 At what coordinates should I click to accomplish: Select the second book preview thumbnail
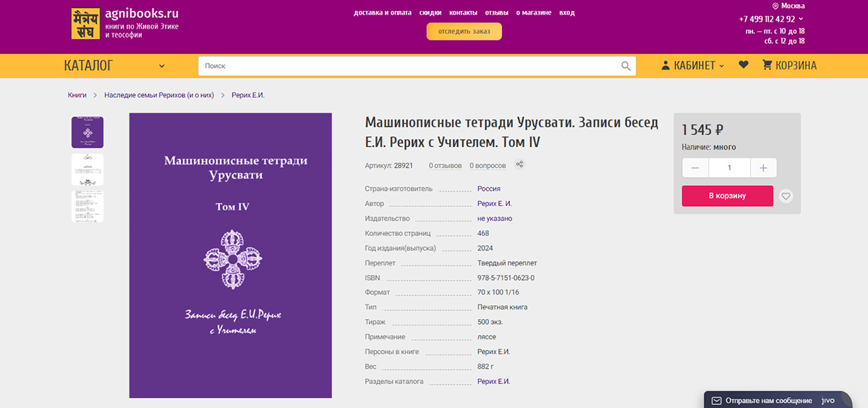[x=87, y=169]
